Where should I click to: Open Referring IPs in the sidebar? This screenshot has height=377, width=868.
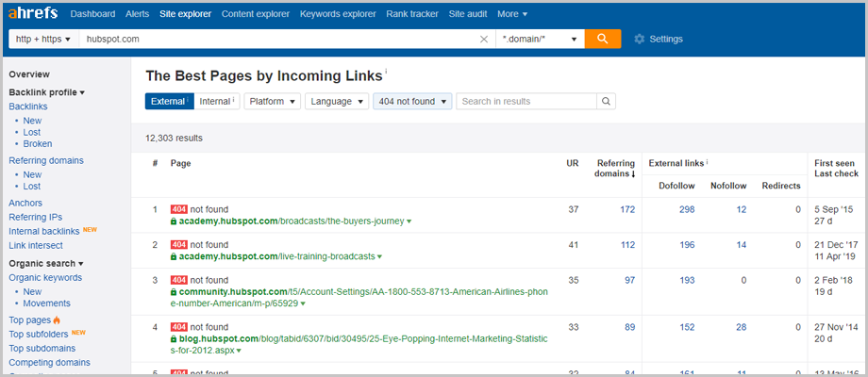coord(36,217)
